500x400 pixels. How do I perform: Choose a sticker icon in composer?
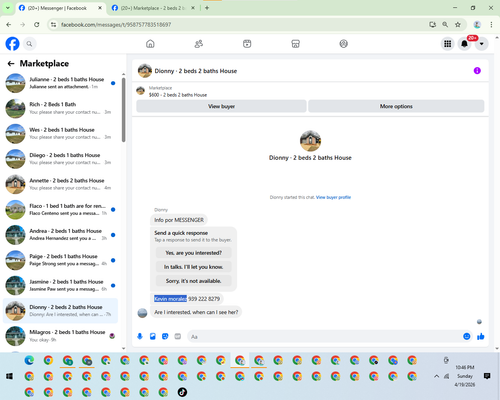click(x=165, y=336)
